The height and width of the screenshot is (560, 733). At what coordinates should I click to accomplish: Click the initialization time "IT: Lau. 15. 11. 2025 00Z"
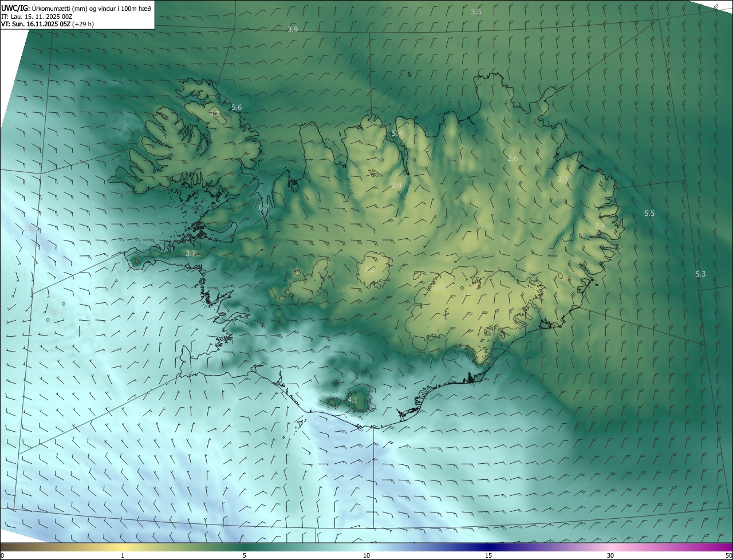coord(37,16)
